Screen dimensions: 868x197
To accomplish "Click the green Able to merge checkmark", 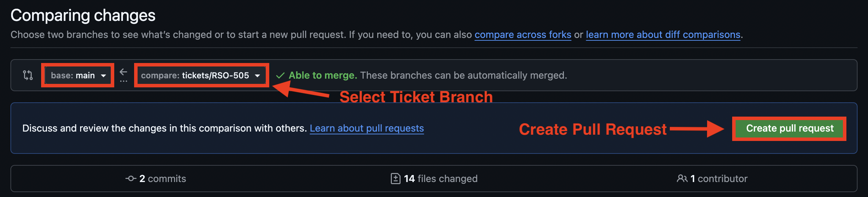I will [x=280, y=76].
